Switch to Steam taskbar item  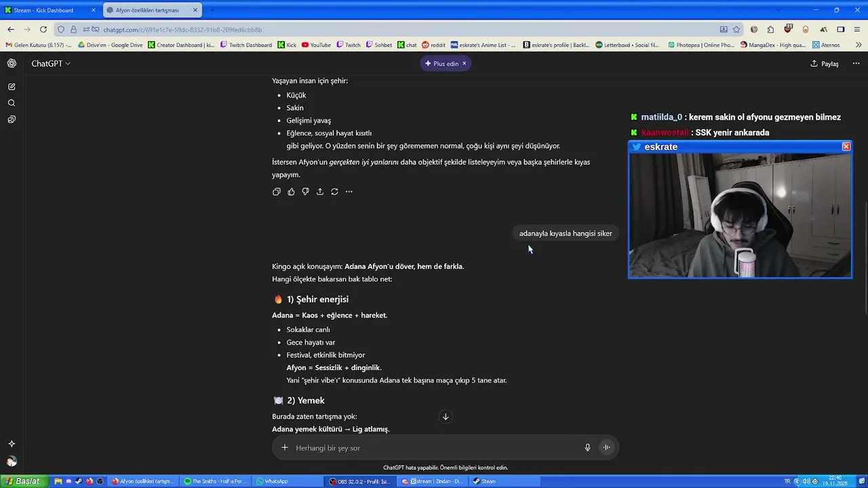pyautogui.click(x=505, y=481)
